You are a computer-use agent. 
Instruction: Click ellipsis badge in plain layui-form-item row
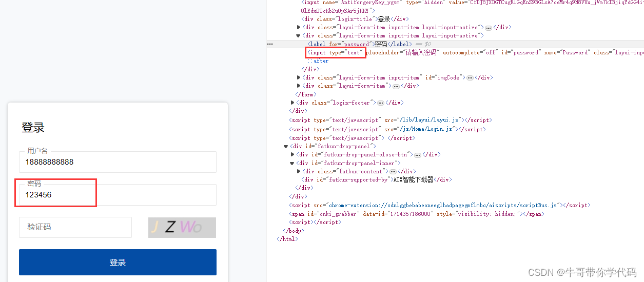click(396, 86)
